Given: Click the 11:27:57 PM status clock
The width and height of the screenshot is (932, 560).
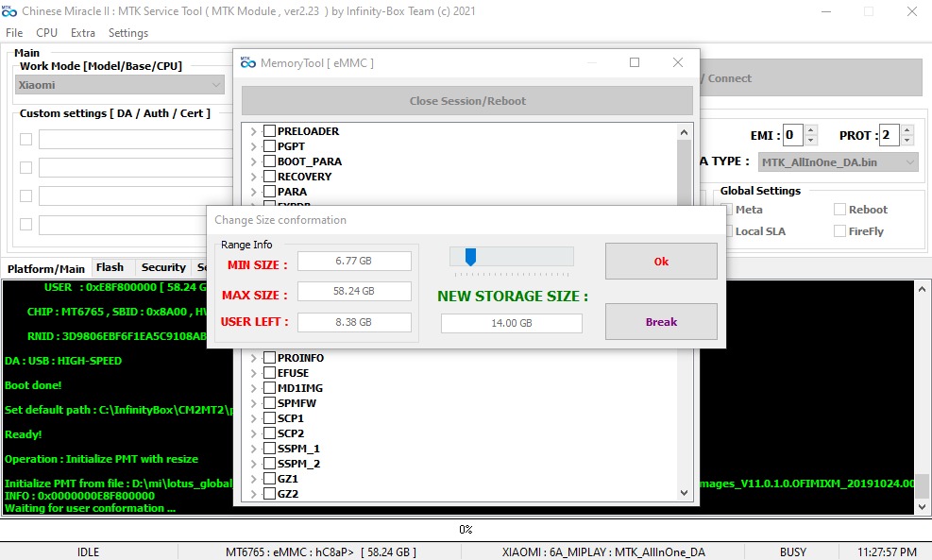Looking at the screenshot, I should [x=887, y=552].
